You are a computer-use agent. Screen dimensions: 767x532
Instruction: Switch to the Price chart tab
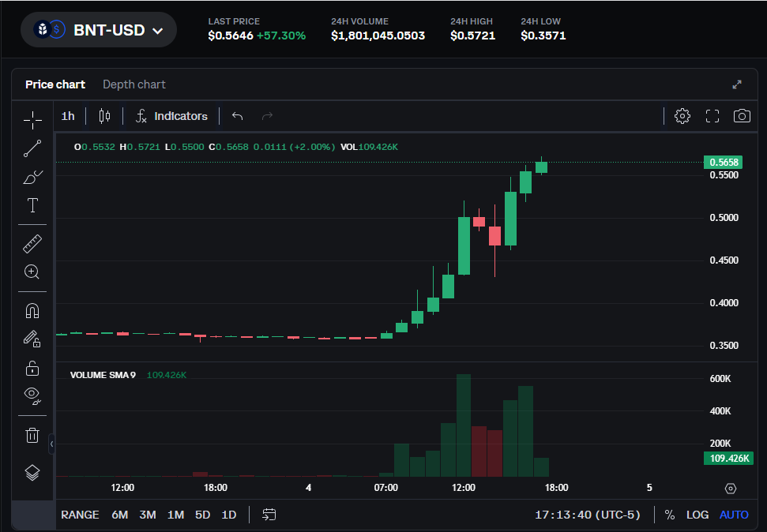point(55,84)
